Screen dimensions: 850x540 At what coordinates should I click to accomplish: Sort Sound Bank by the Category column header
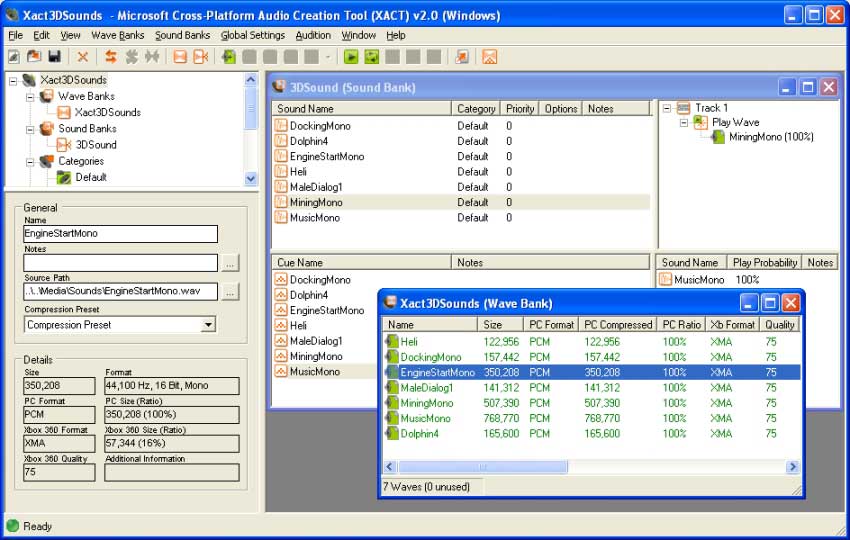[x=475, y=108]
